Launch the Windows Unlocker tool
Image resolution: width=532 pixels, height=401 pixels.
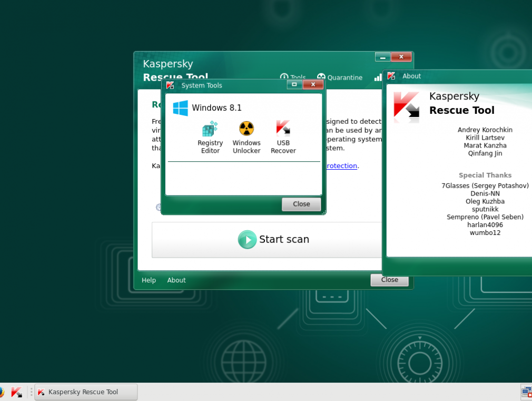coord(247,138)
